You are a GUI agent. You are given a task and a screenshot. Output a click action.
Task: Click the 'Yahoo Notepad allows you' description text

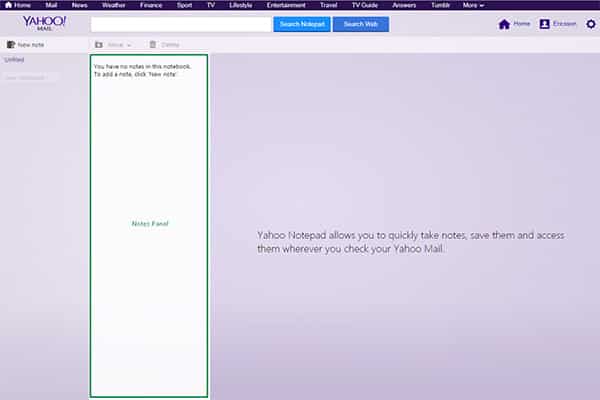[x=411, y=242]
